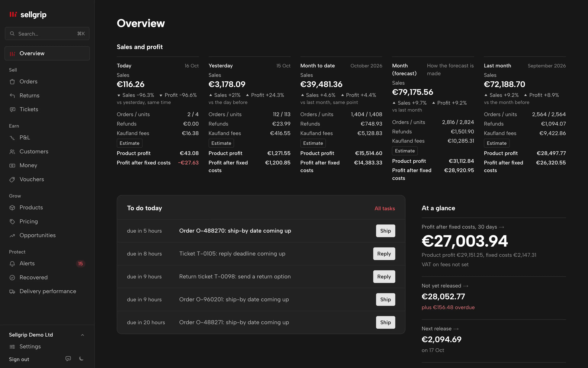Click the Settings sliders icon

click(x=12, y=347)
